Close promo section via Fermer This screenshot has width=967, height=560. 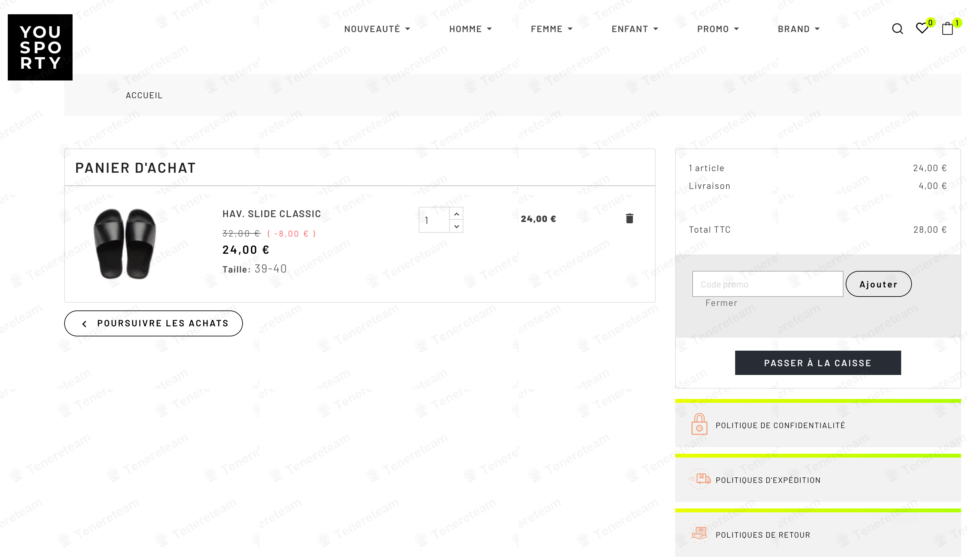(x=721, y=303)
